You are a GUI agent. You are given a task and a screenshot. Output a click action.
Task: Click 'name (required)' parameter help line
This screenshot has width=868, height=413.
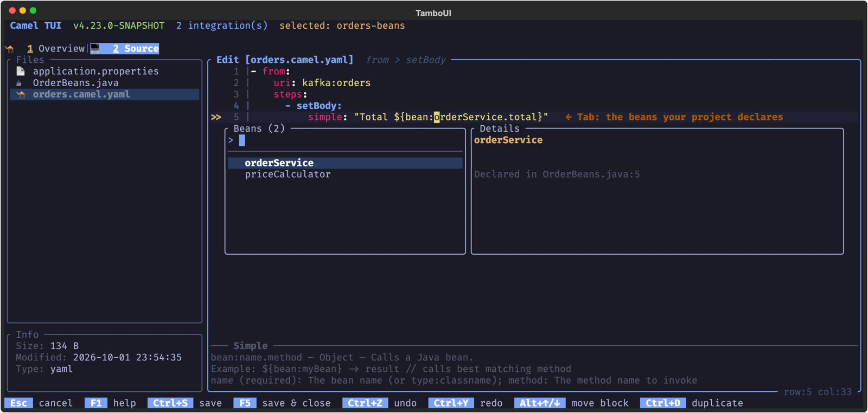(x=454, y=380)
